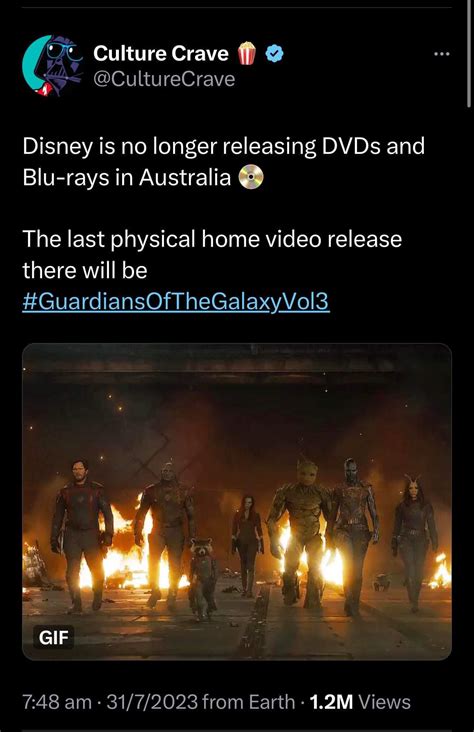Click the Culture Crave display name
Viewport: 474px width, 732px height.
coord(161,54)
